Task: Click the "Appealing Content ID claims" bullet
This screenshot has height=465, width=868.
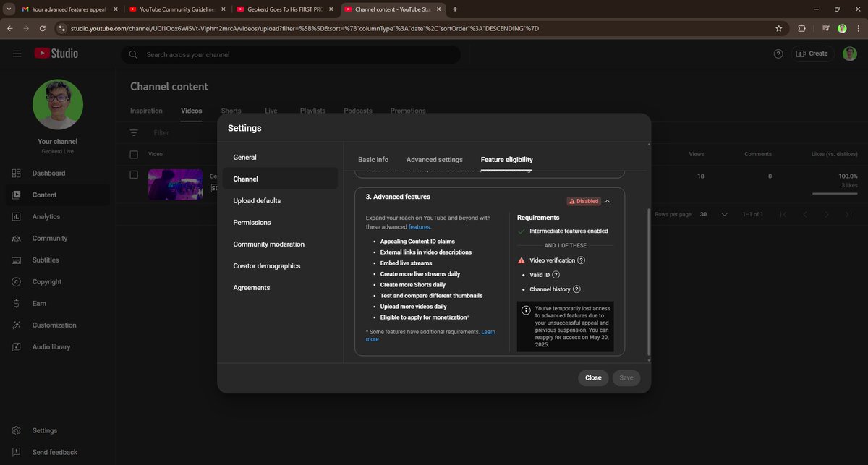Action: [x=417, y=242]
